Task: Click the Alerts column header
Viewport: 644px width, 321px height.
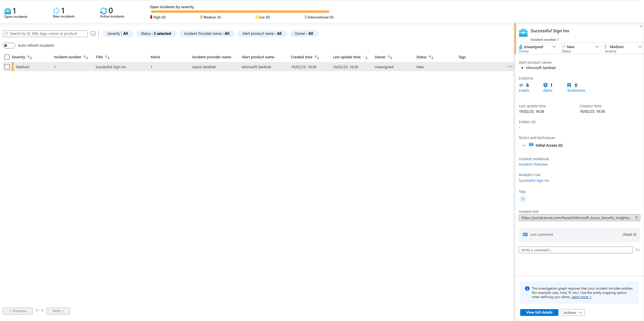Action: (x=155, y=57)
